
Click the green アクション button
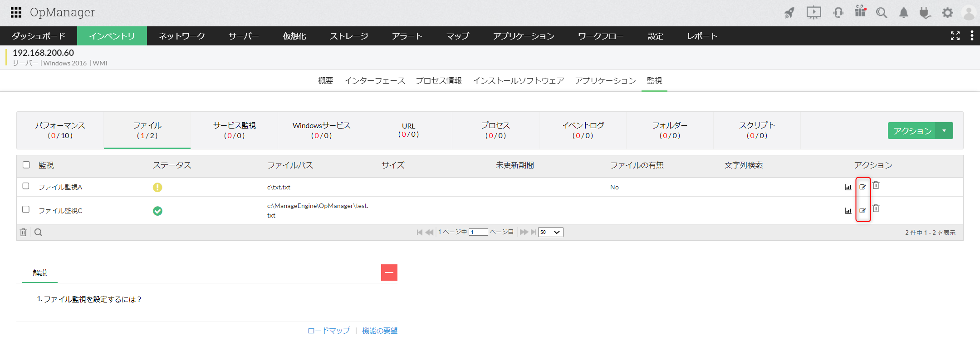click(912, 131)
